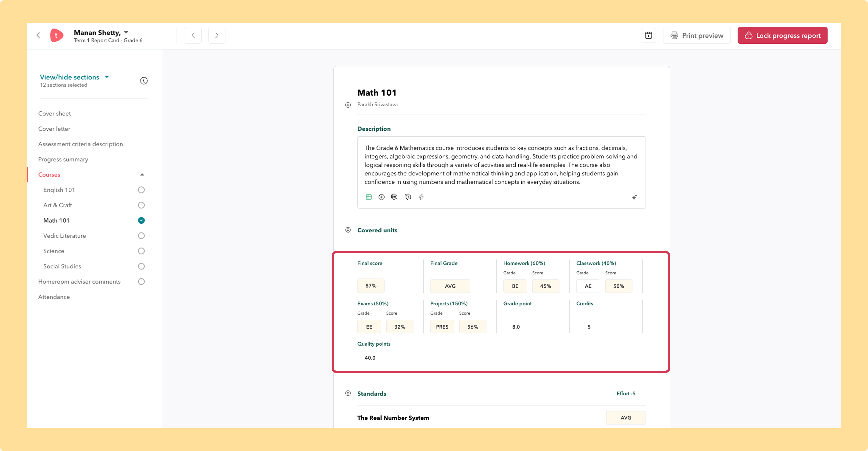Open the gear icon beside Standards
868x451 pixels.
(348, 393)
